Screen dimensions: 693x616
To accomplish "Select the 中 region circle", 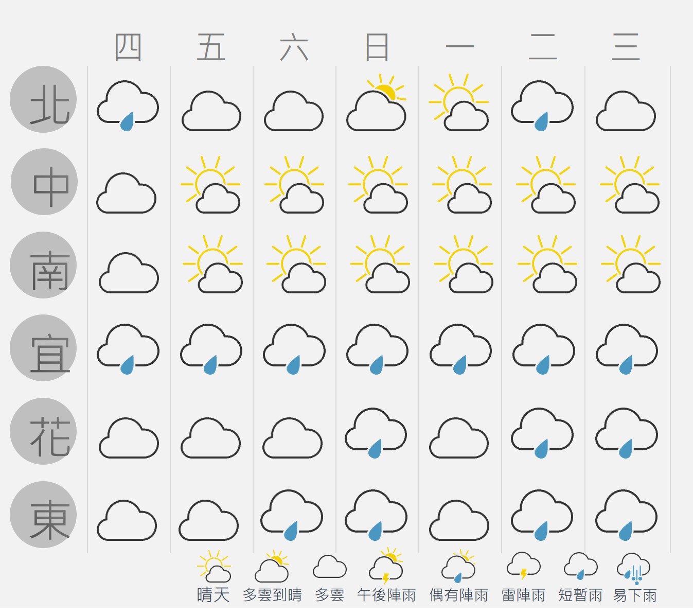I will [44, 182].
